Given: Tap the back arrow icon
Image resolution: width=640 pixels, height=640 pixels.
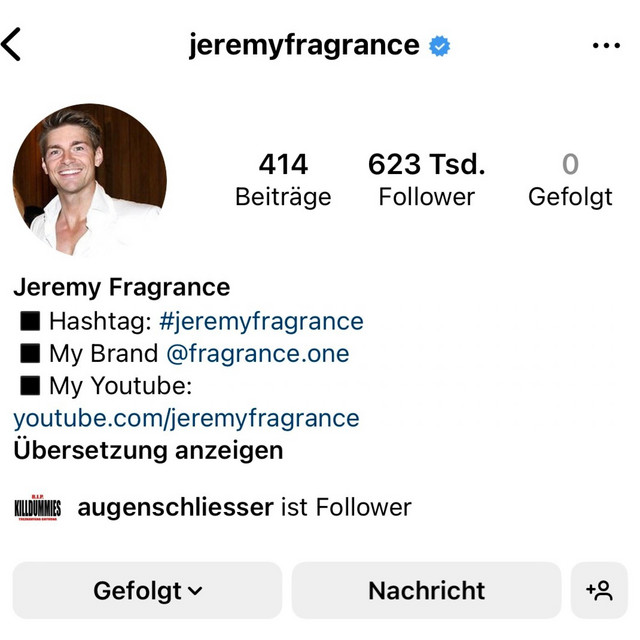Looking at the screenshot, I should tap(11, 44).
